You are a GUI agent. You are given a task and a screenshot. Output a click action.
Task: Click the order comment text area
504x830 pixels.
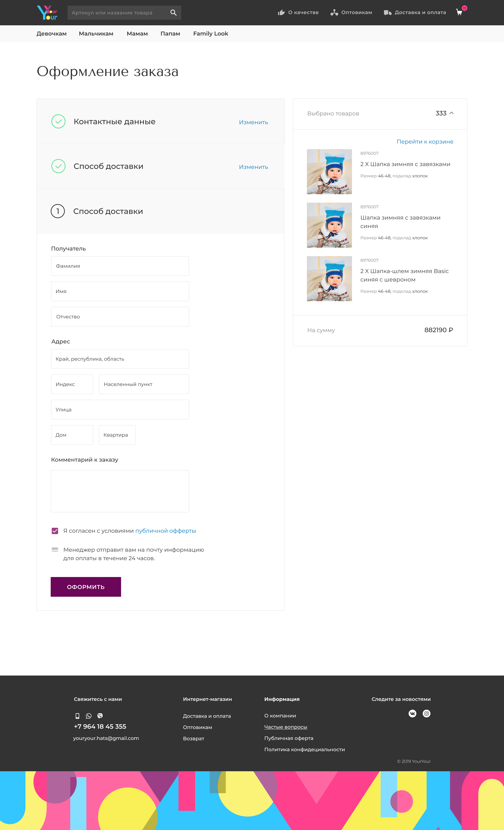(120, 491)
